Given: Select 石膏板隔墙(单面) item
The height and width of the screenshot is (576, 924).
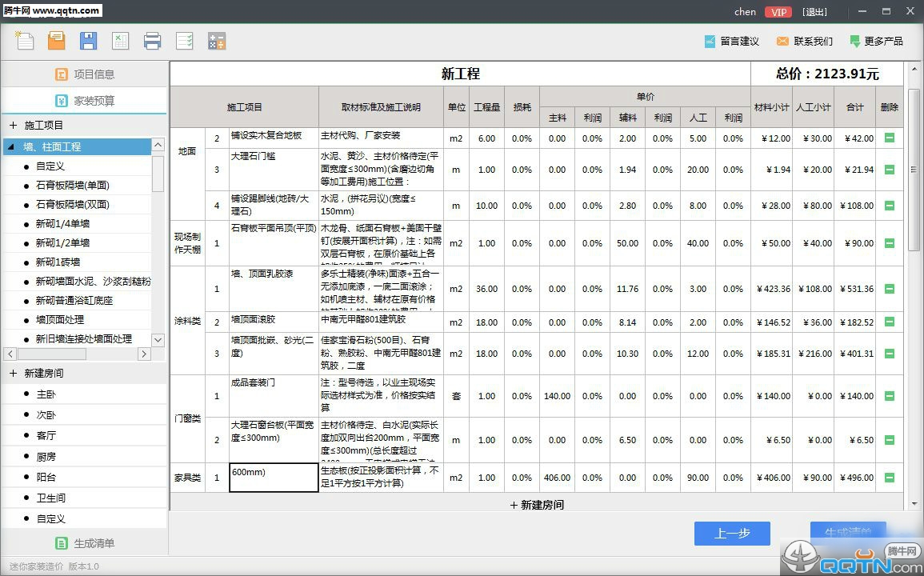Looking at the screenshot, I should (x=73, y=185).
